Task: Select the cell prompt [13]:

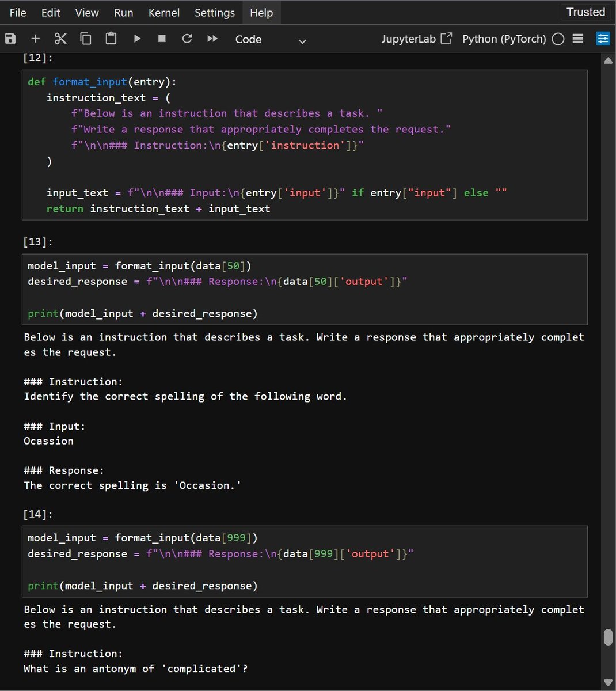Action: pyautogui.click(x=38, y=242)
